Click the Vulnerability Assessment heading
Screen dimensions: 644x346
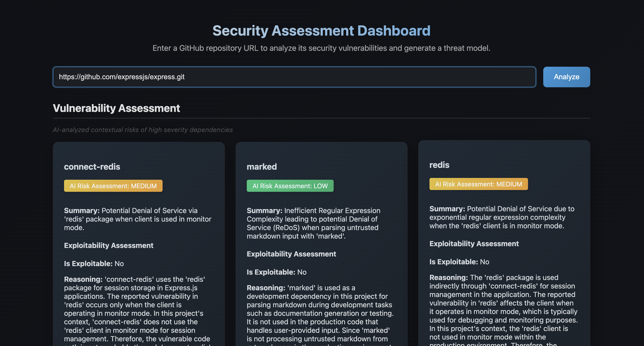(x=116, y=108)
